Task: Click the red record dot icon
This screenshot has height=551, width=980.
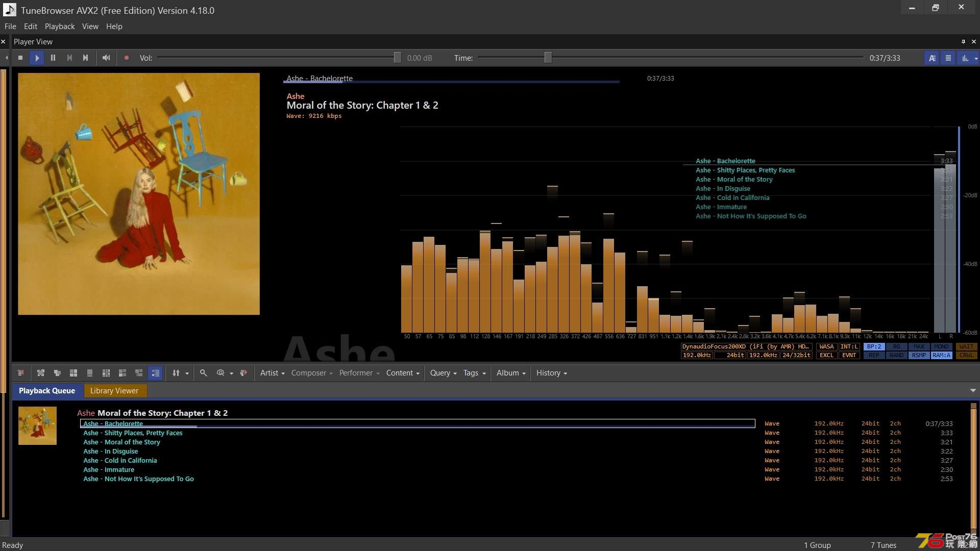Action: [127, 58]
